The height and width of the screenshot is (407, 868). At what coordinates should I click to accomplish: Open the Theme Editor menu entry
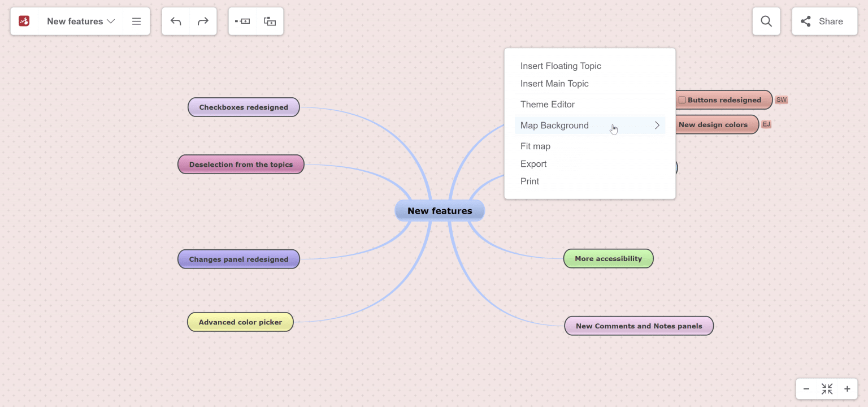tap(547, 104)
